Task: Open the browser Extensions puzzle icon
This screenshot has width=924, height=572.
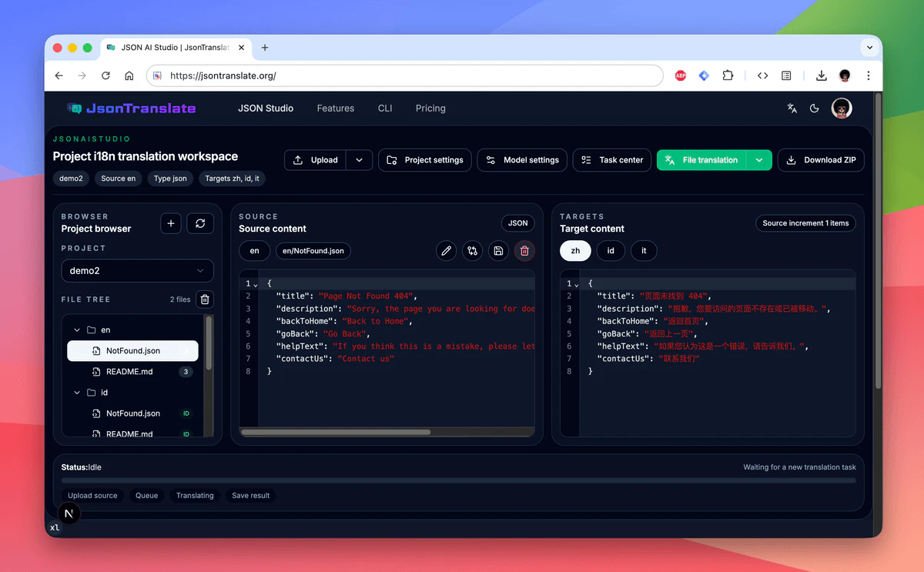Action: tap(728, 75)
